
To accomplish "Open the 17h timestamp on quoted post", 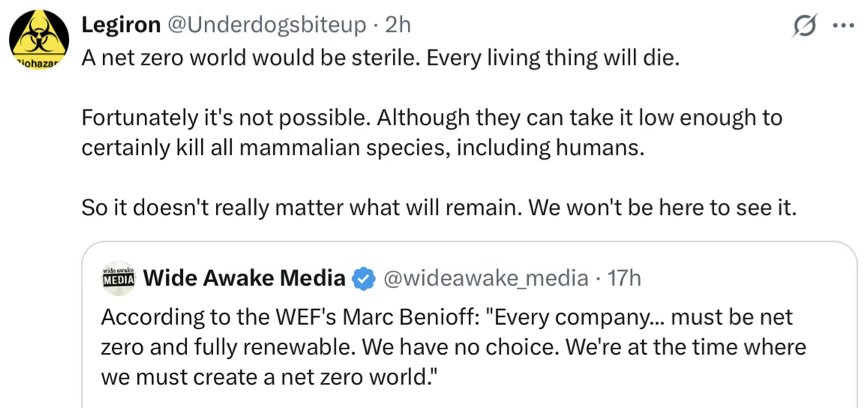I will point(624,277).
